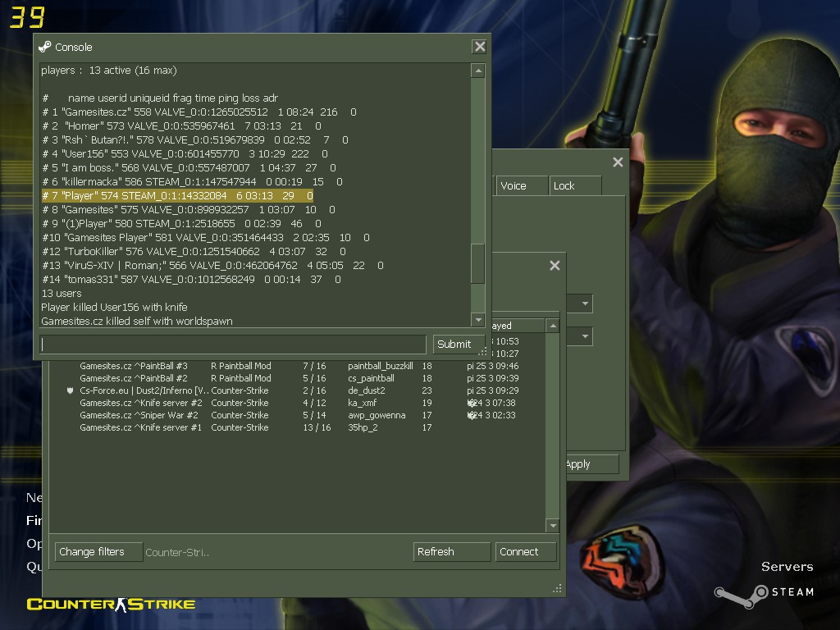Image resolution: width=840 pixels, height=630 pixels.
Task: Click the resize grip of the Console window
Action: tap(482, 351)
